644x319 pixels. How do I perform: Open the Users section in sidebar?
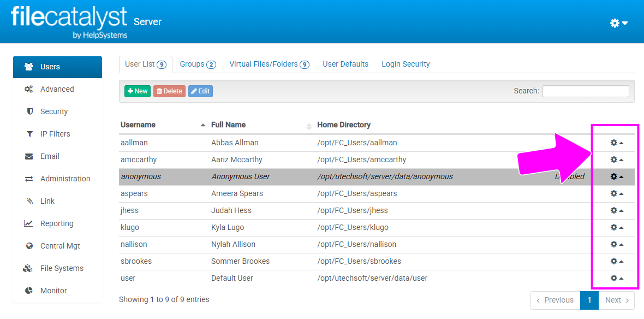tap(57, 67)
